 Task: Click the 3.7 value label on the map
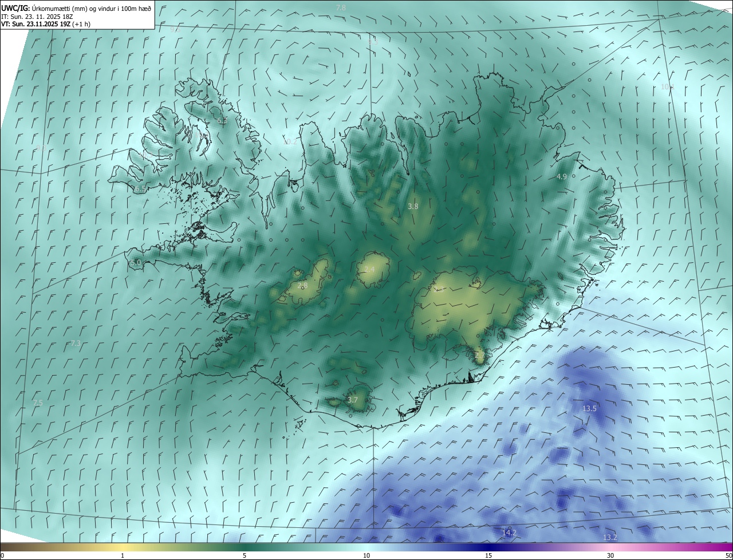(x=353, y=400)
